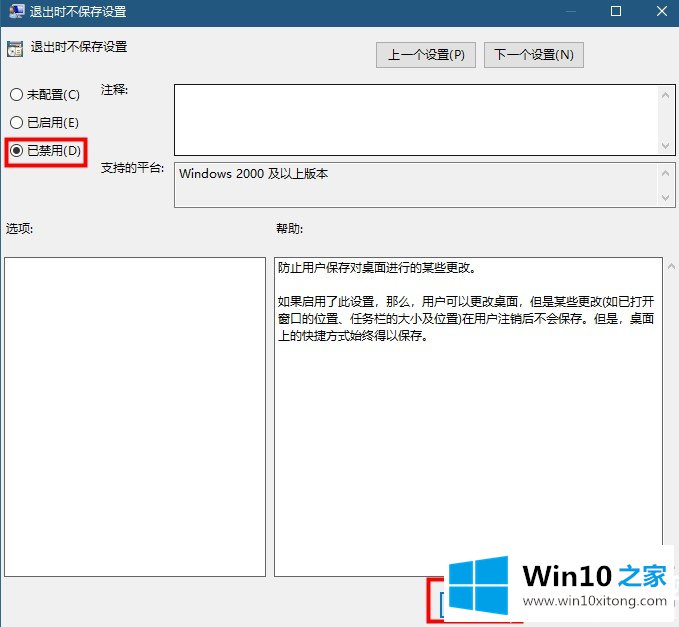679x627 pixels.
Task: Click the title bar window icon
Action: pyautogui.click(x=16, y=11)
